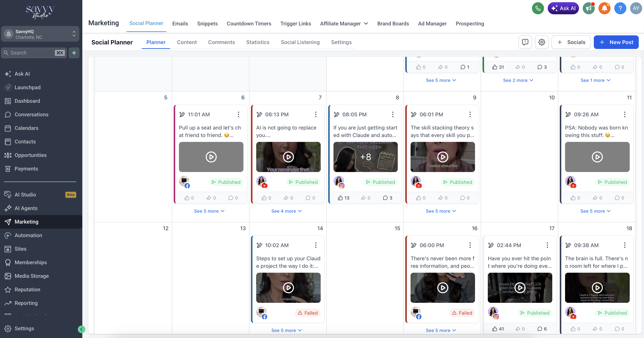Screen dimensions: 644x338
Task: Click the New Post button
Action: (616, 42)
